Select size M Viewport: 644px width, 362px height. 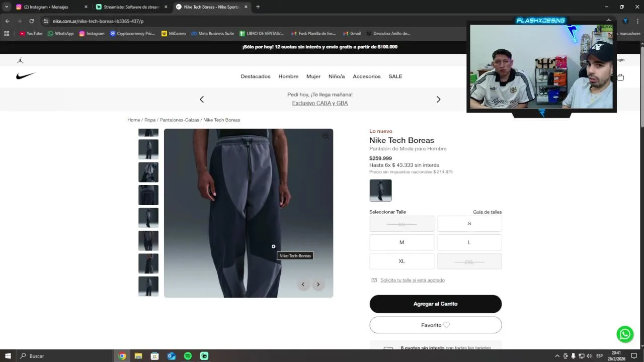(401, 242)
